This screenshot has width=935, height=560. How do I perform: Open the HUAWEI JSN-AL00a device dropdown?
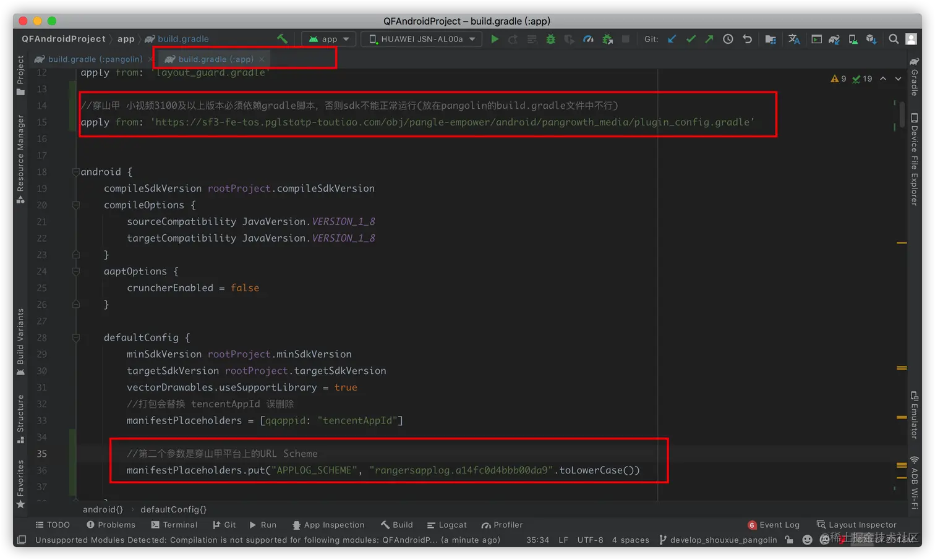tap(422, 39)
